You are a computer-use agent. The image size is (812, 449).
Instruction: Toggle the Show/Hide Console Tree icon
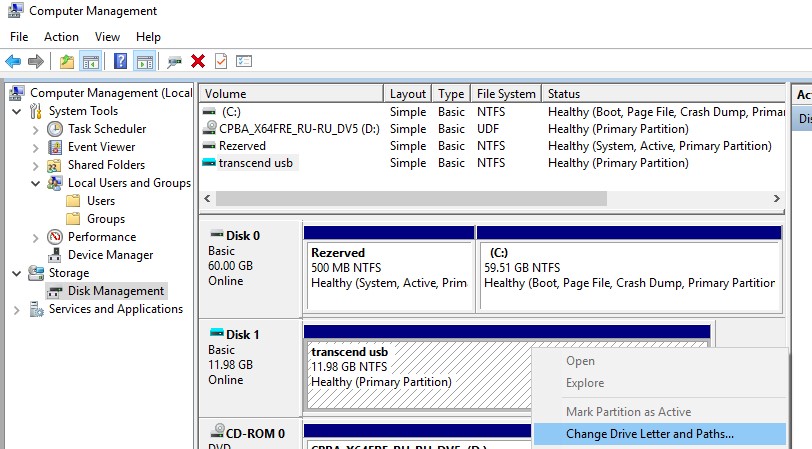(90, 62)
